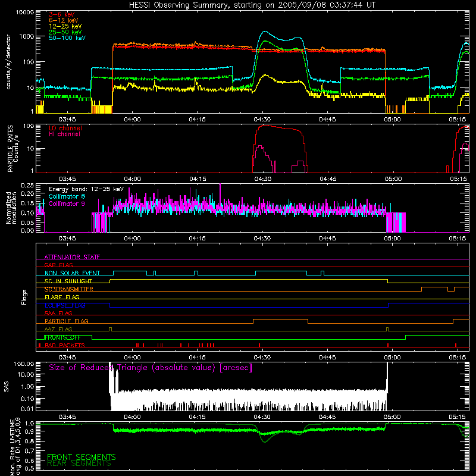Viewport: 476px width, 476px height.
Task: Click the '0.9' tick on the livetime axis
Action: click(x=30, y=431)
